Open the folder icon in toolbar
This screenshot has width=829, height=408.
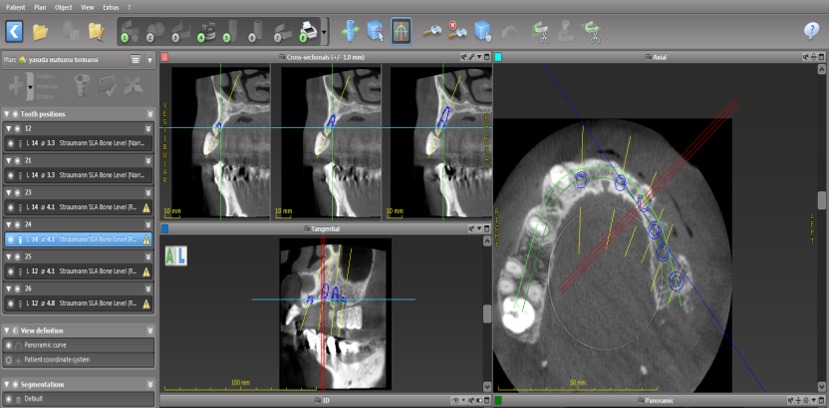(x=41, y=31)
